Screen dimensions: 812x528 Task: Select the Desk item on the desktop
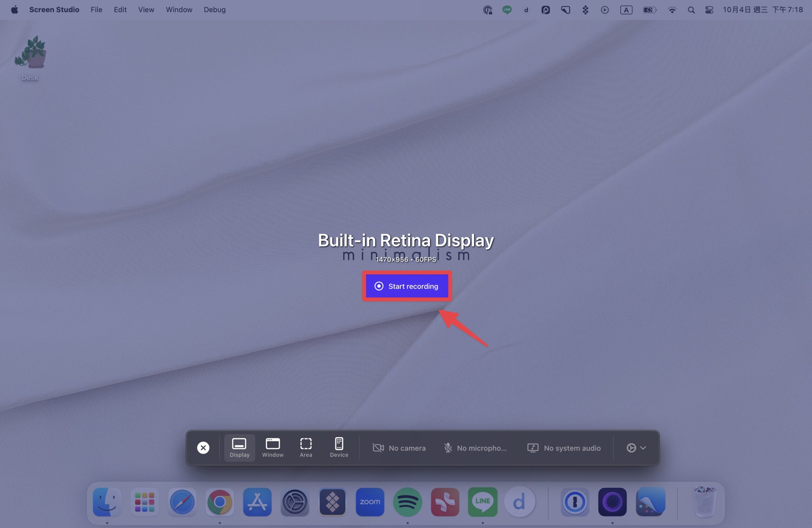[30, 58]
